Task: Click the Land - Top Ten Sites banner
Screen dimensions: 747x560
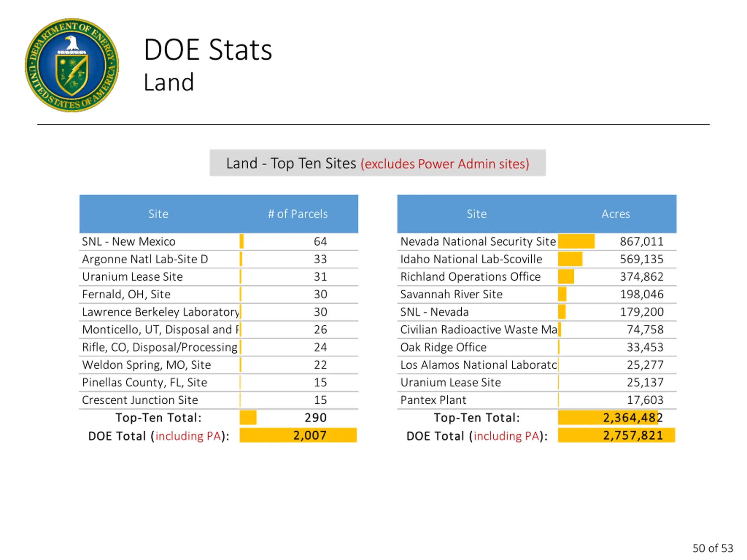Action: 377,163
